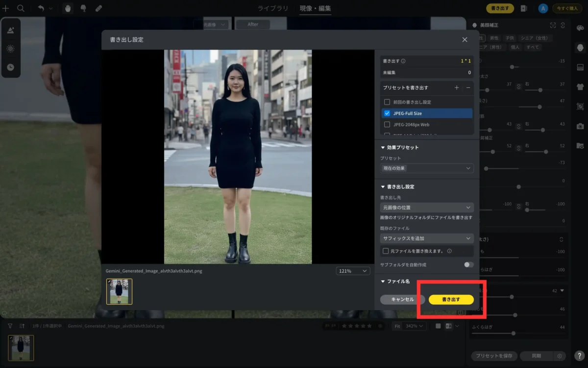Click the export-to-device icon beside 書き出す
The width and height of the screenshot is (588, 368).
[523, 8]
